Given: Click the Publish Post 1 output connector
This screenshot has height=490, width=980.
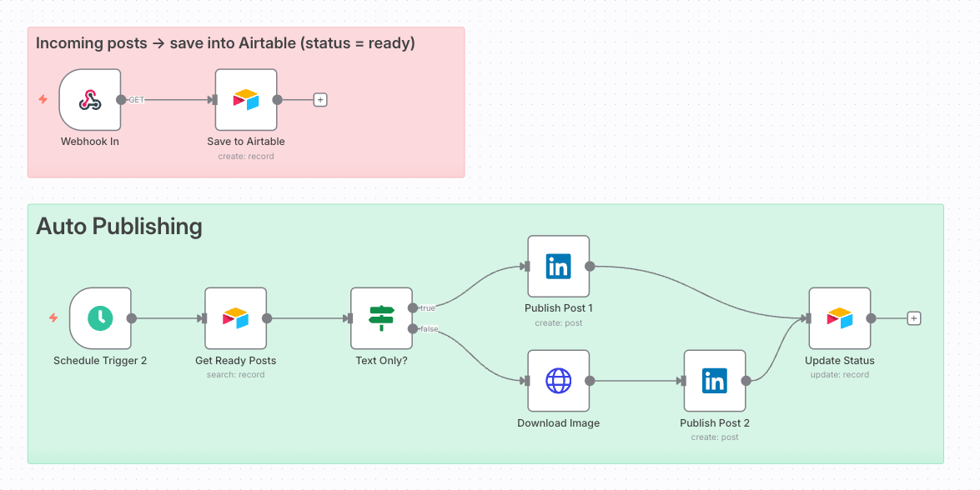Looking at the screenshot, I should pyautogui.click(x=590, y=267).
